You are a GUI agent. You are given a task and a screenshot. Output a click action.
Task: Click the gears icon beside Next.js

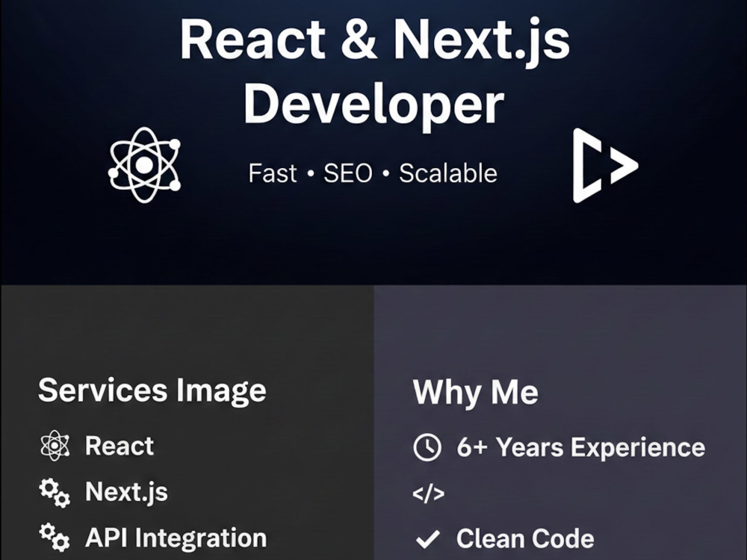[55, 492]
